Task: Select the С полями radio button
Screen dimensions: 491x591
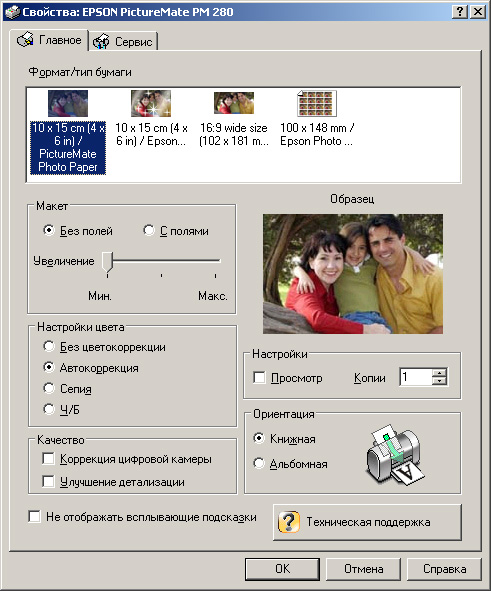Action: 149,230
